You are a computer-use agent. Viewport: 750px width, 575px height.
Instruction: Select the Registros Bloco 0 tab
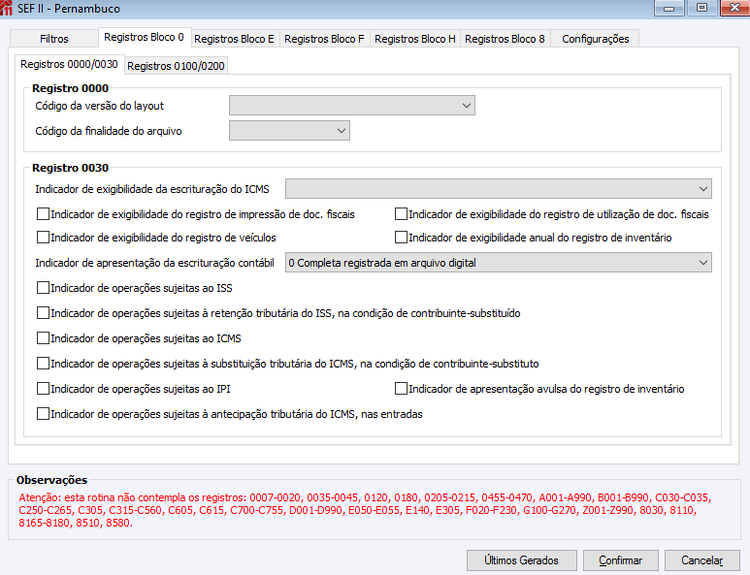(x=144, y=37)
